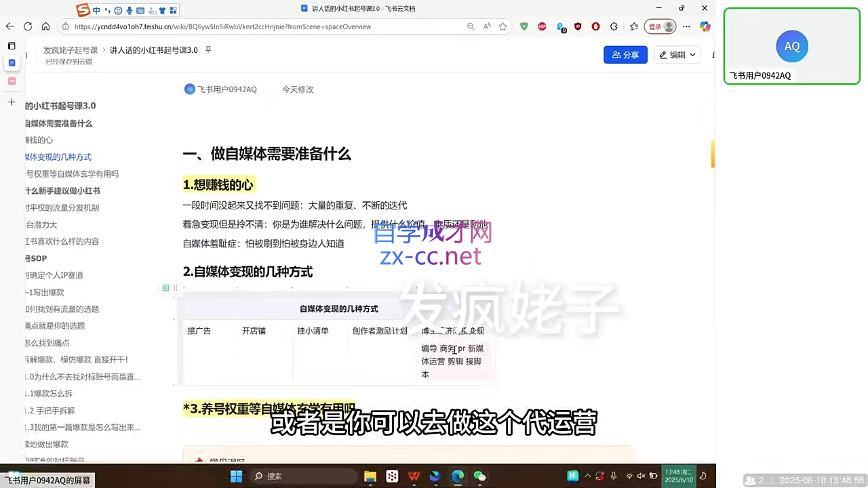
Task: Bookmark this page with the star icon
Action: [502, 26]
